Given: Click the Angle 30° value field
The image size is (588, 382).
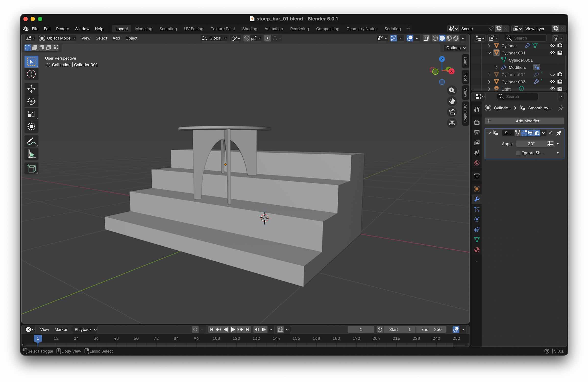Looking at the screenshot, I should coord(531,144).
